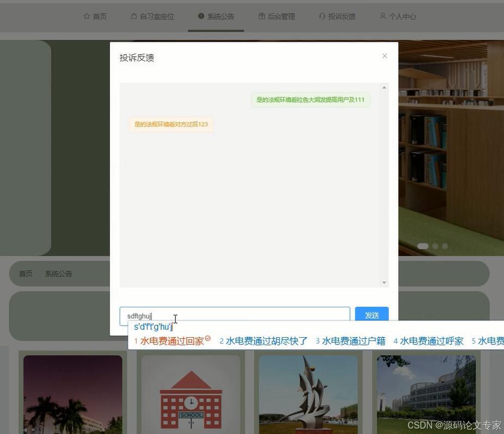Open the 首页 breadcrumb link
The height and width of the screenshot is (434, 504).
tap(25, 274)
